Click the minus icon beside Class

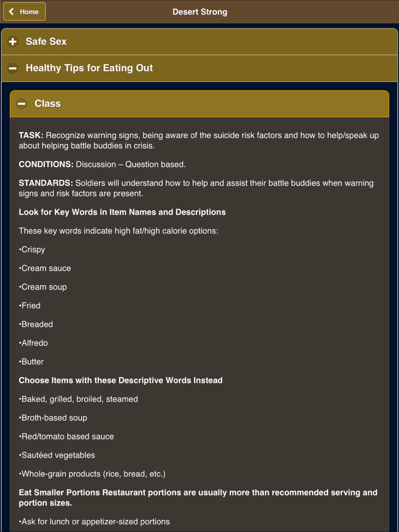pos(22,104)
